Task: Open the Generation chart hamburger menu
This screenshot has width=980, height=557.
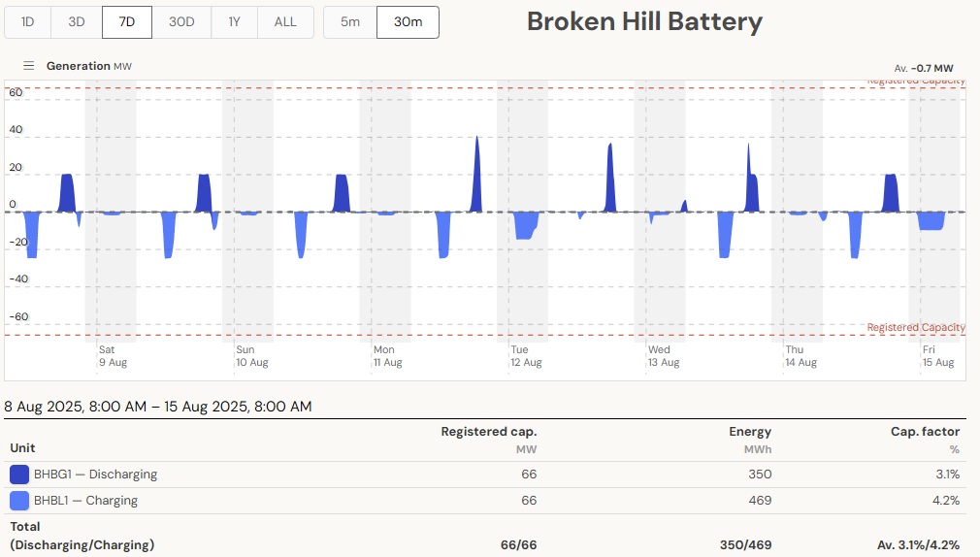Action: click(x=28, y=66)
